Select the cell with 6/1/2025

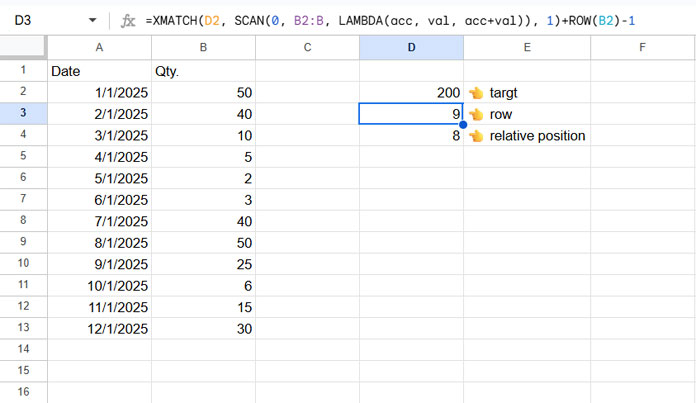point(99,199)
